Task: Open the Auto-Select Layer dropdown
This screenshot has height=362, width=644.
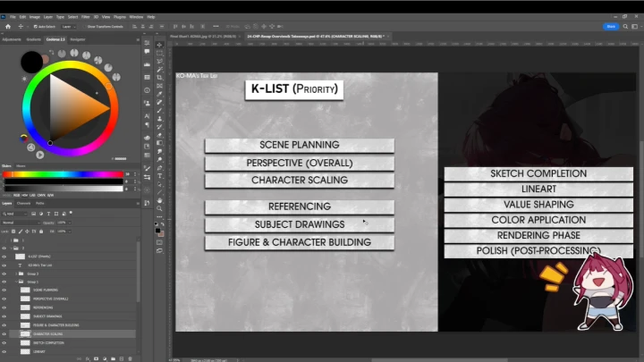Action: (x=69, y=27)
